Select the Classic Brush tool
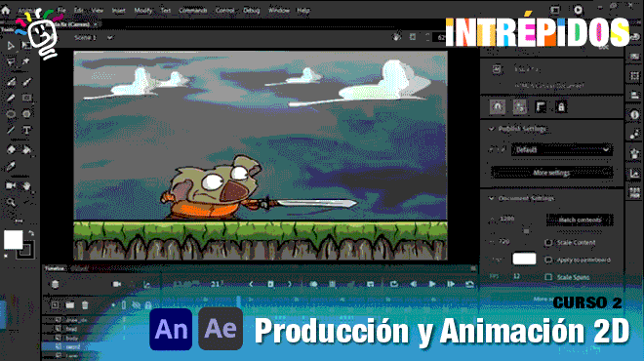The height and width of the screenshot is (361, 644). pyautogui.click(x=26, y=82)
